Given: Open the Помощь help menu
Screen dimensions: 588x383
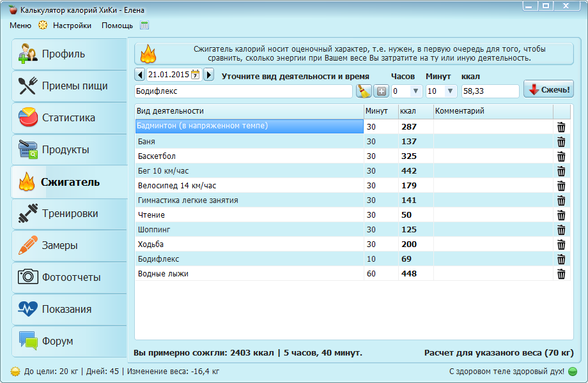Looking at the screenshot, I should pyautogui.click(x=117, y=26).
